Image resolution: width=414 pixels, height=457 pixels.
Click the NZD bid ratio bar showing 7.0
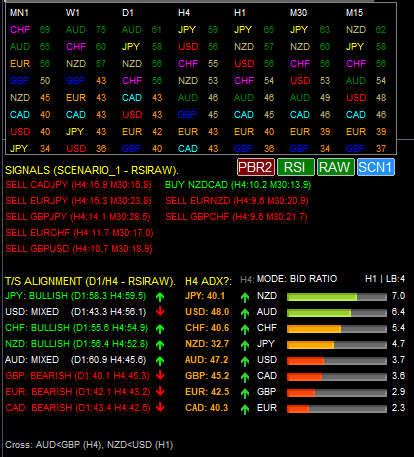337,297
